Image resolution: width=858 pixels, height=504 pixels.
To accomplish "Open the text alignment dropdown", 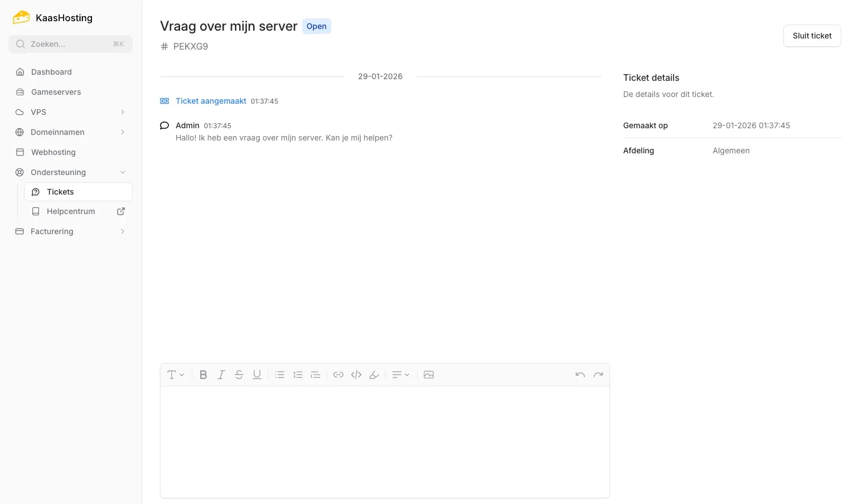I will tap(401, 375).
